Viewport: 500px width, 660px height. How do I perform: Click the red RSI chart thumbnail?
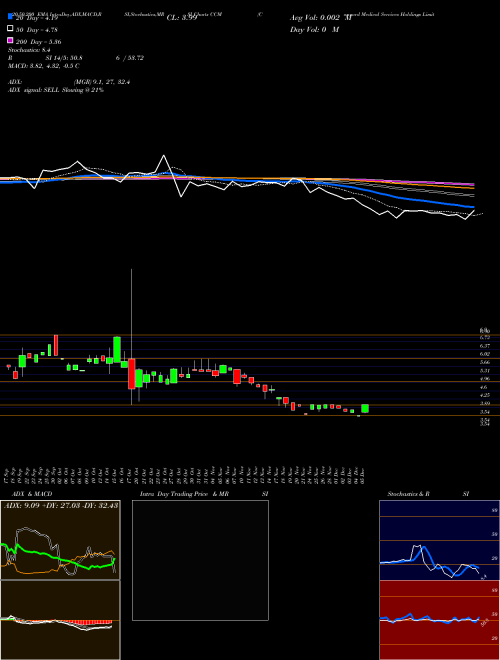pos(439,620)
